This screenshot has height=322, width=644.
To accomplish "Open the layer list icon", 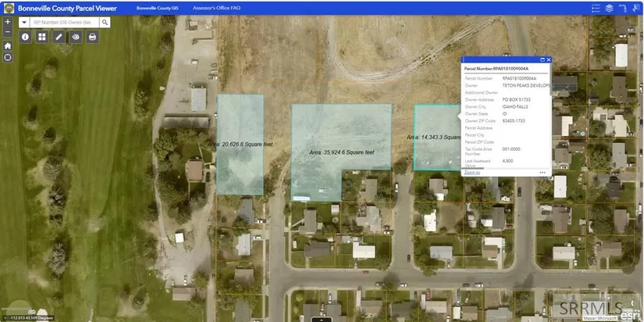I will coord(609,8).
